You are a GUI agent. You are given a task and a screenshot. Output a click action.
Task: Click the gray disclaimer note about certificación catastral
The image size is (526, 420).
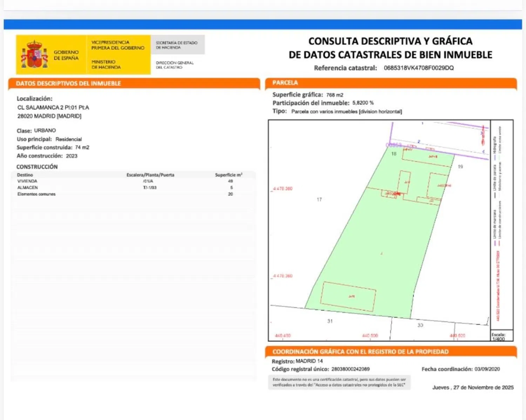(x=339, y=382)
